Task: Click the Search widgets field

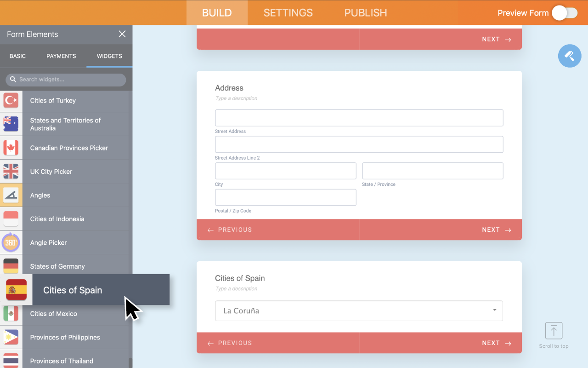Action: (69, 80)
